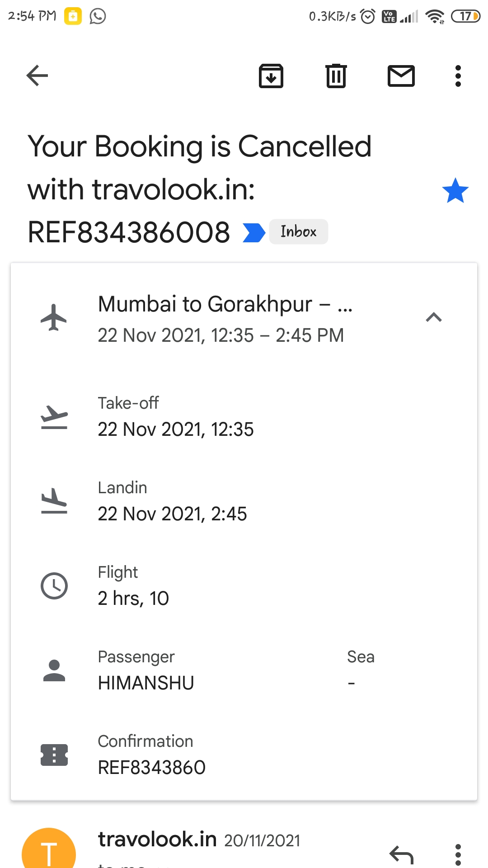This screenshot has height=868, width=488.
Task: Mark email as unread
Action: click(401, 75)
